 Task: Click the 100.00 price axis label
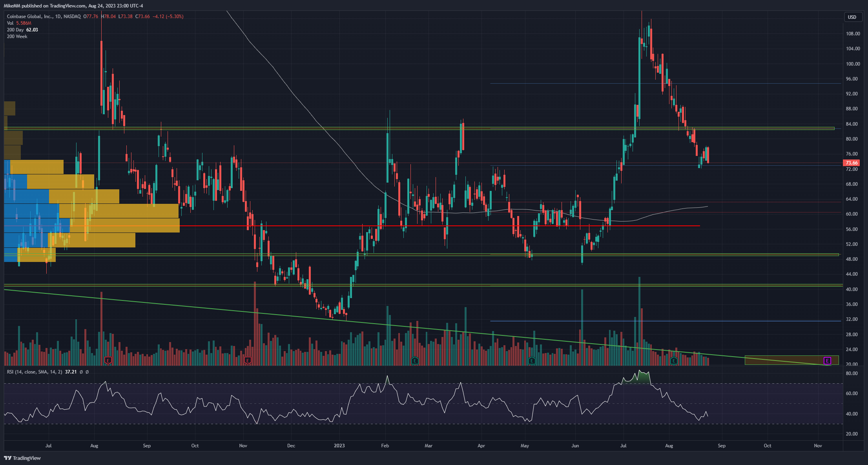(x=853, y=64)
